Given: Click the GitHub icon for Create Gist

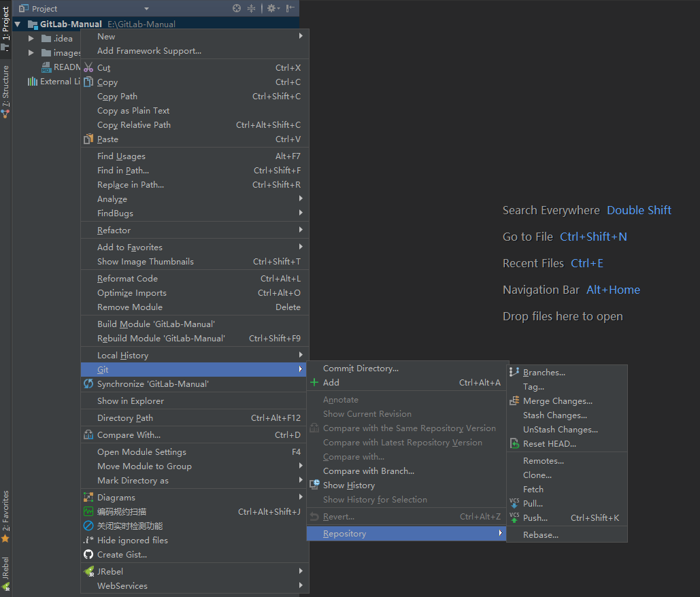Looking at the screenshot, I should click(x=88, y=554).
